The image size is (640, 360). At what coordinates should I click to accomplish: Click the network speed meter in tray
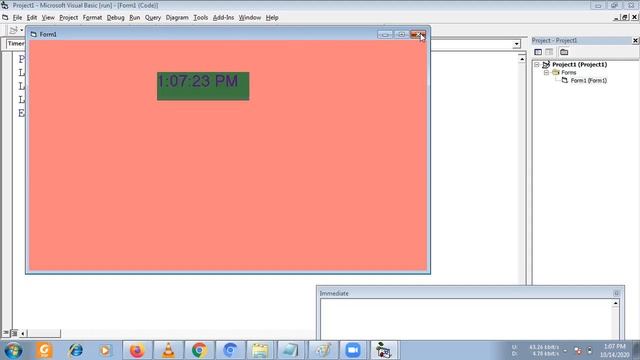tap(536, 350)
